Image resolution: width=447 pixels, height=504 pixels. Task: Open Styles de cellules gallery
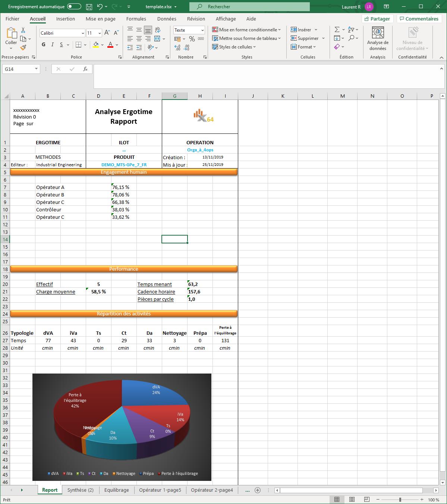coord(234,47)
